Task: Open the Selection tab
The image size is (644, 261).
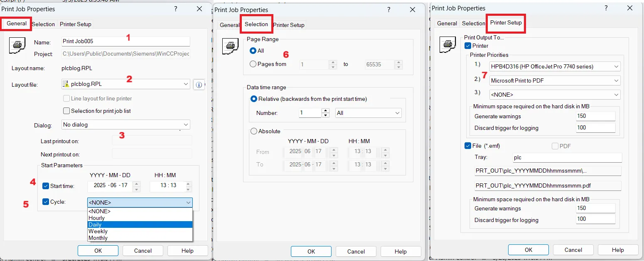Action: click(x=256, y=24)
